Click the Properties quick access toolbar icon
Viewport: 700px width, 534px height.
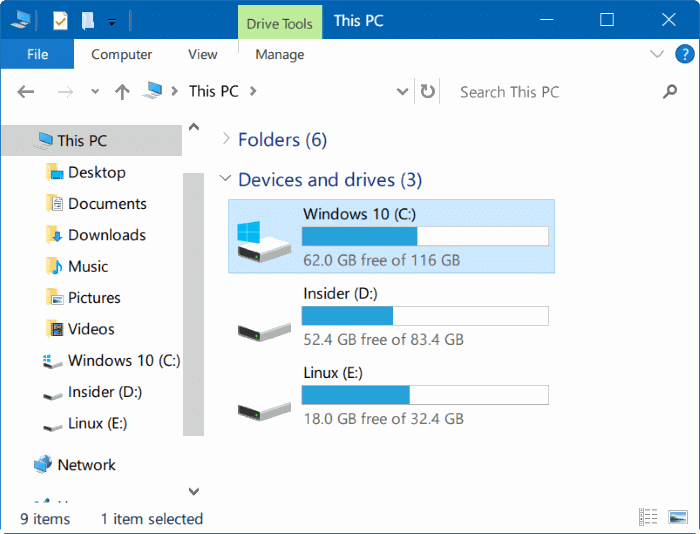point(60,21)
